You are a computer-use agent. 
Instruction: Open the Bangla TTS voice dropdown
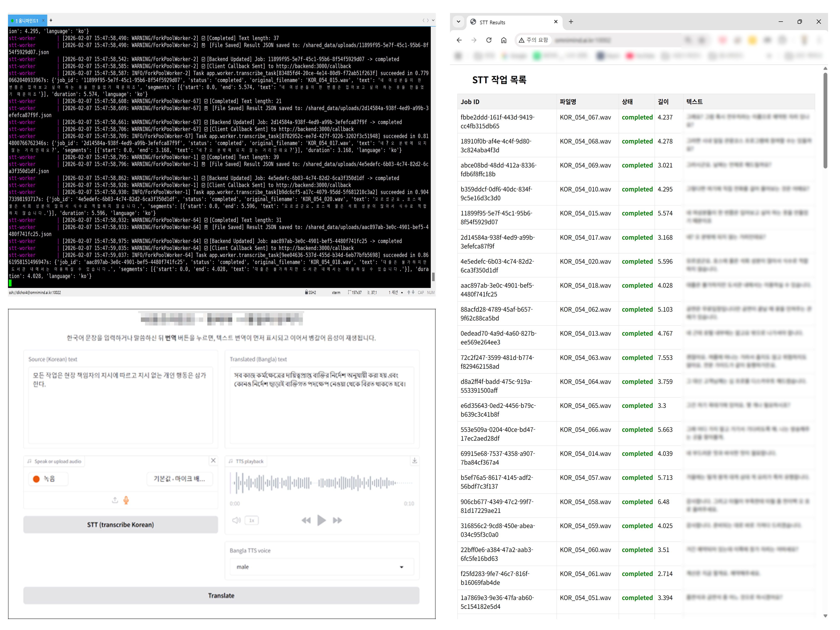pyautogui.click(x=322, y=567)
